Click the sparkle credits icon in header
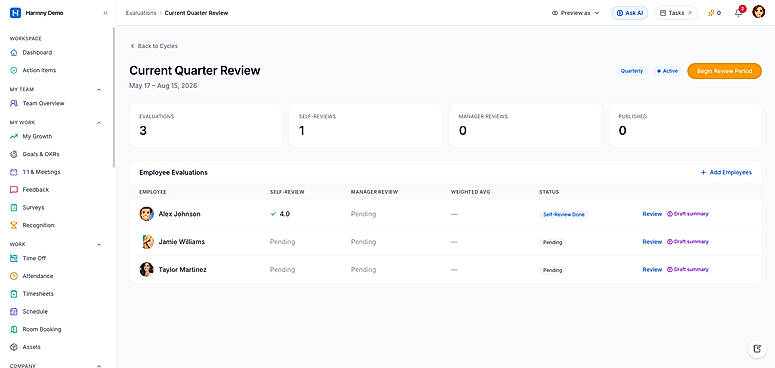Screen dimensions: 775x368 point(711,13)
